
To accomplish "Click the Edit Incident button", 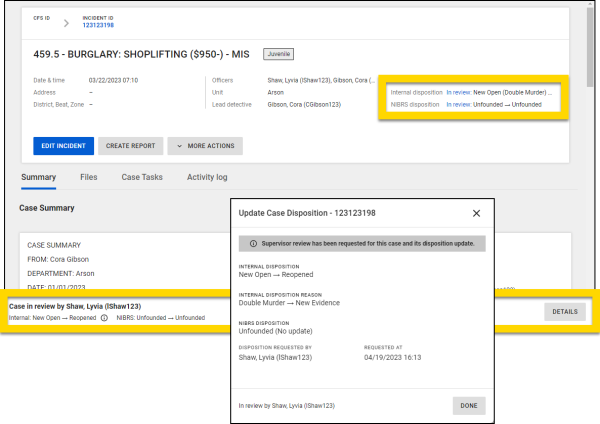I will click(x=63, y=146).
